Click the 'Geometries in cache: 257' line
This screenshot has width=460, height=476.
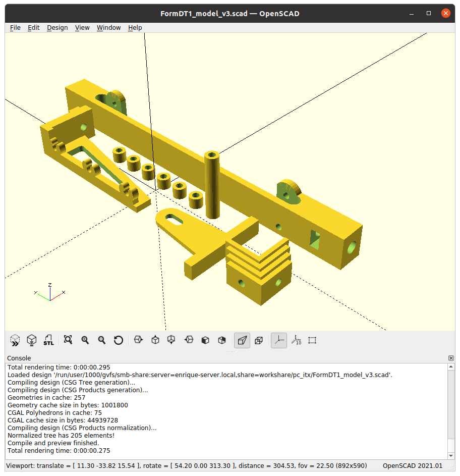coord(46,397)
